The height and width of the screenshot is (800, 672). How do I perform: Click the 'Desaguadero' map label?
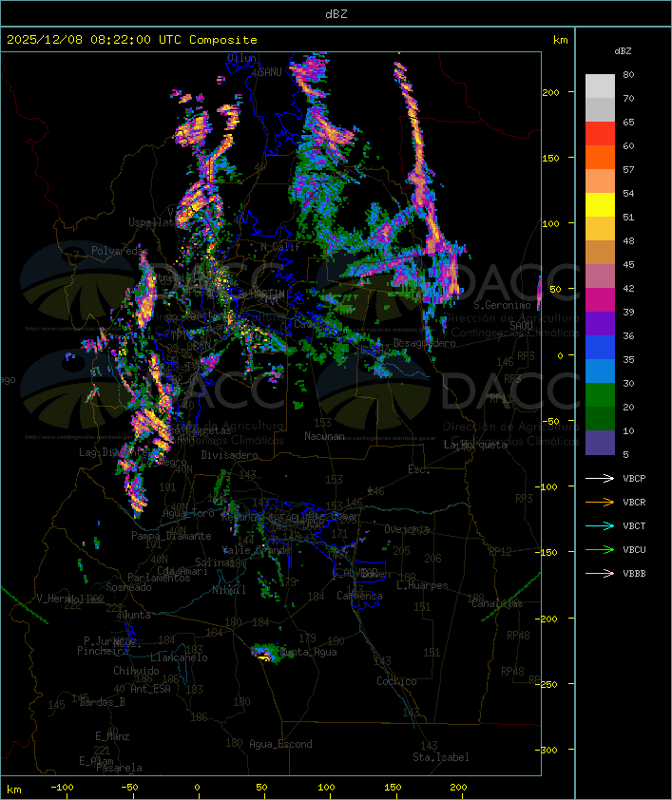click(424, 343)
